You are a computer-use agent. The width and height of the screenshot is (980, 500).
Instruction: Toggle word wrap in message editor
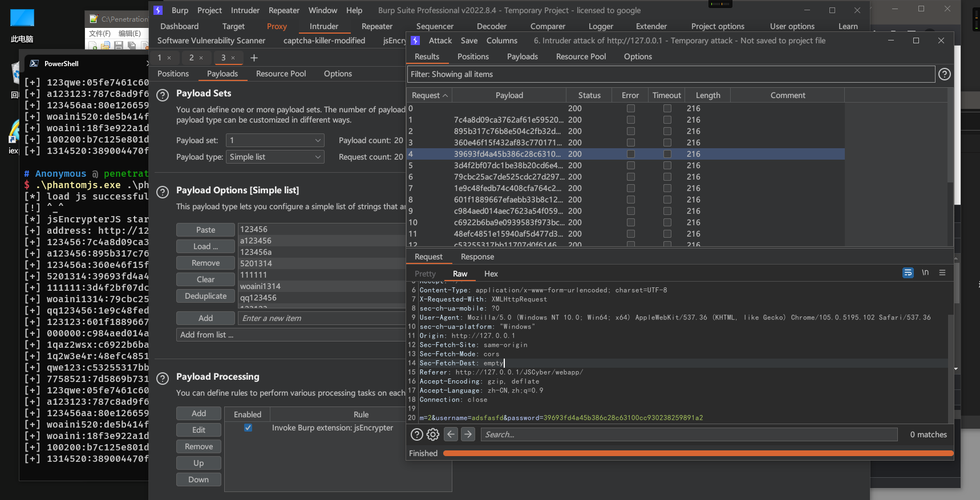click(x=908, y=273)
